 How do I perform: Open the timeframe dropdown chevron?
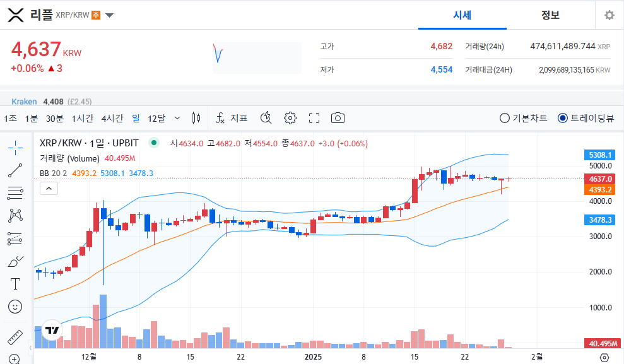[178, 118]
